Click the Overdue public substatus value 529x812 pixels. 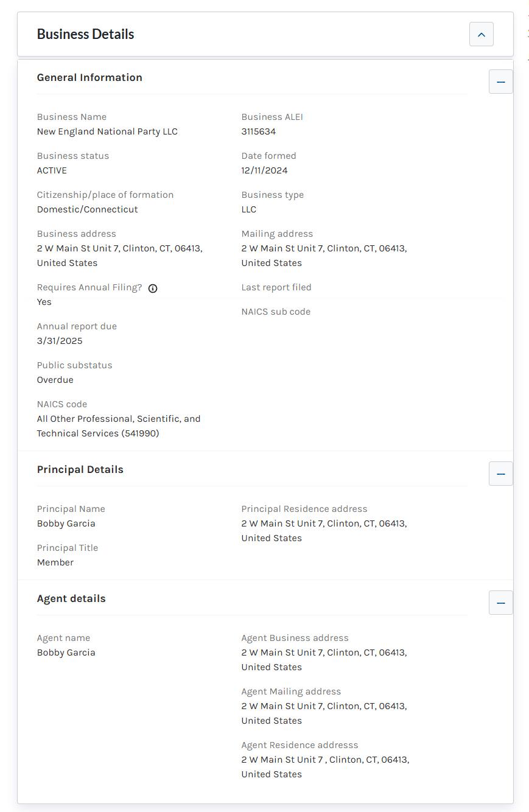[55, 380]
